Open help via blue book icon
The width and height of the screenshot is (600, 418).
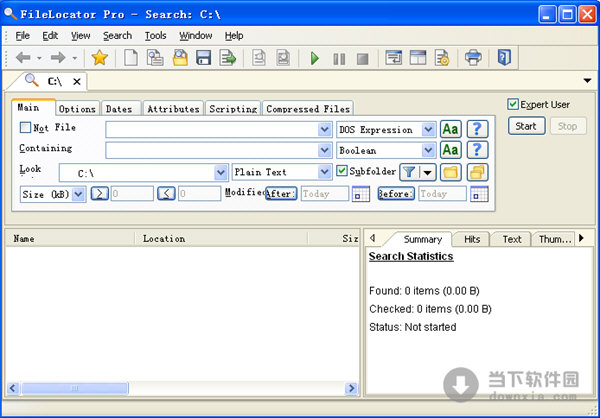504,57
